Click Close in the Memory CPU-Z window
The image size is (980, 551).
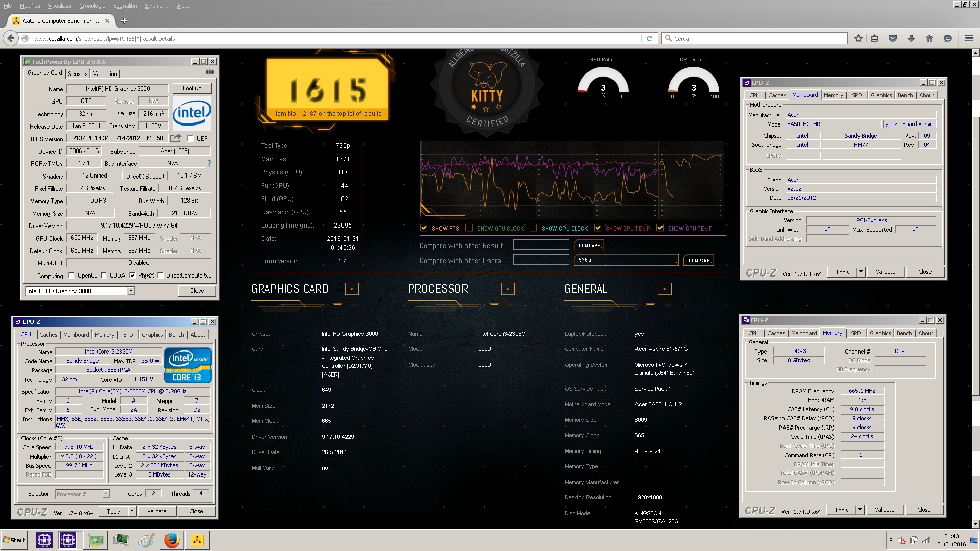tap(924, 510)
